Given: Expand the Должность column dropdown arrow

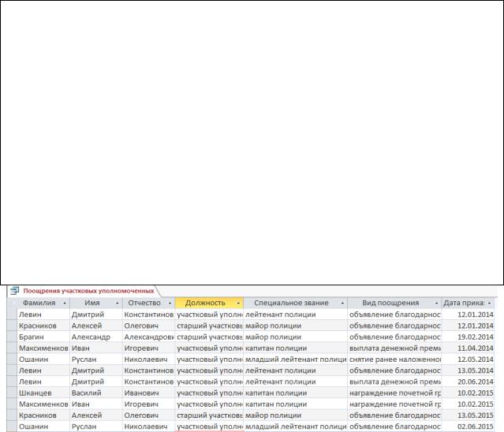Looking at the screenshot, I should 237,303.
